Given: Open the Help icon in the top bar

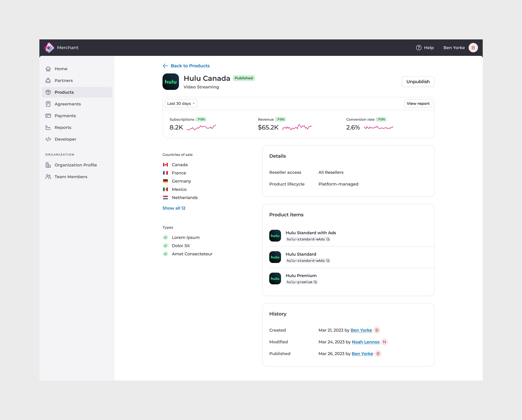Looking at the screenshot, I should [419, 47].
